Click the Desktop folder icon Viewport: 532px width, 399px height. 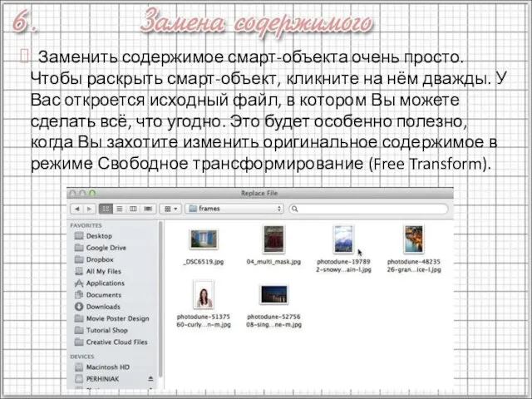point(79,235)
